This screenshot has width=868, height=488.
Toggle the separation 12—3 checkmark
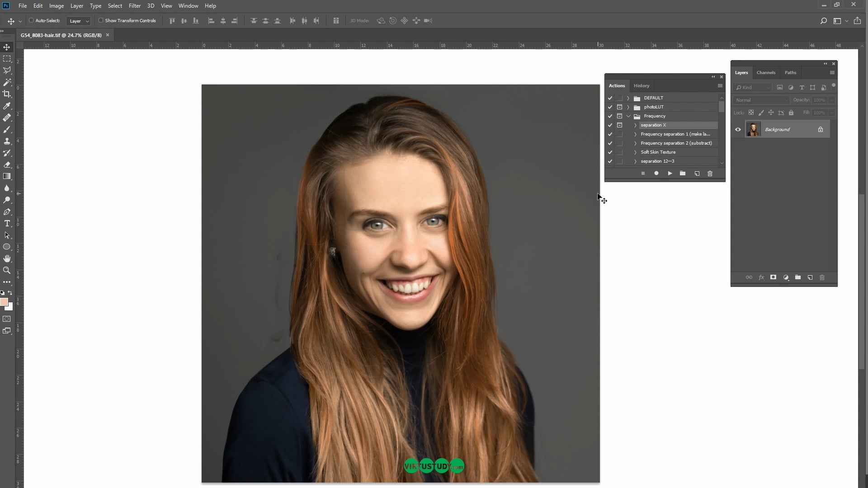pos(610,161)
